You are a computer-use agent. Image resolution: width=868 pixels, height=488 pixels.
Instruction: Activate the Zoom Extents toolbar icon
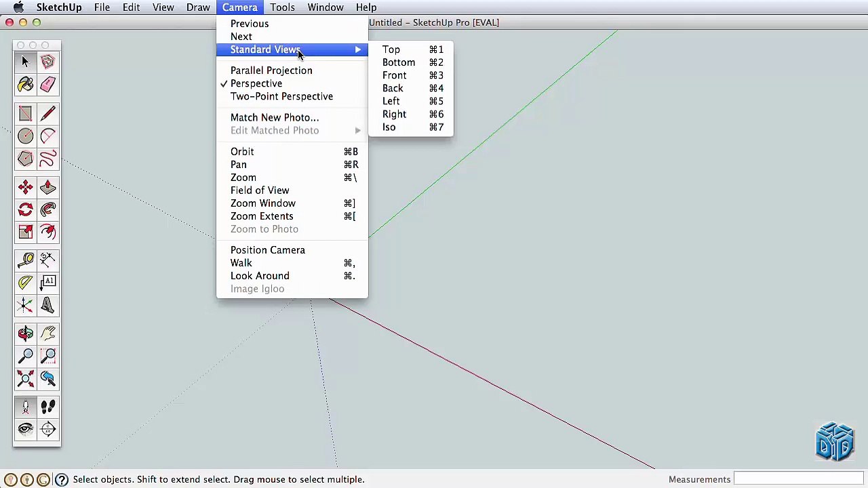pyautogui.click(x=25, y=378)
